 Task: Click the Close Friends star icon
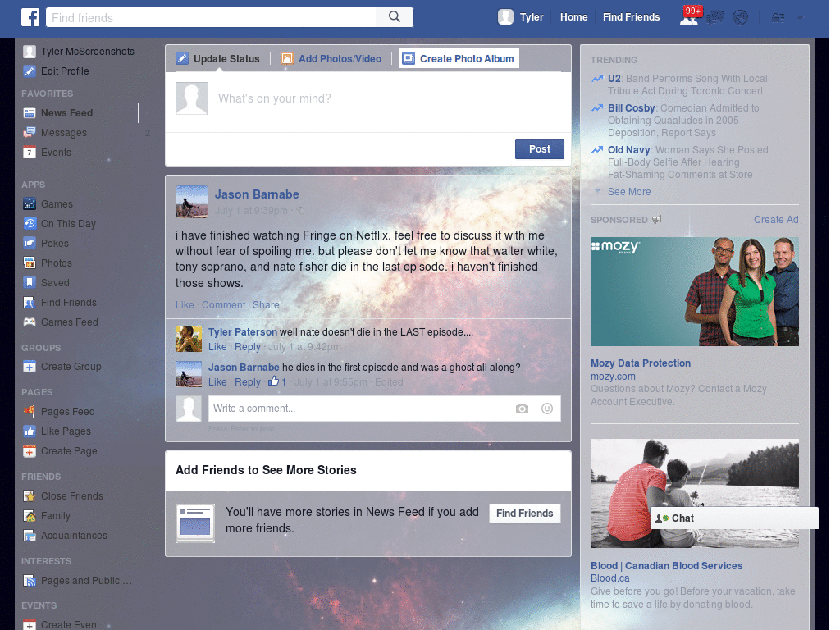[x=30, y=496]
